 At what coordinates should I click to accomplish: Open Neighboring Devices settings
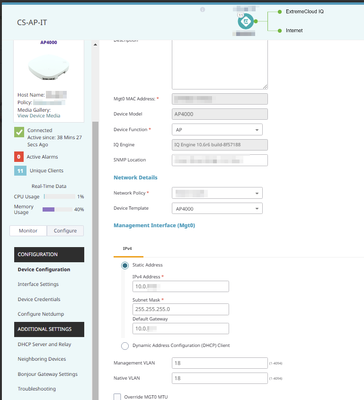tap(42, 359)
